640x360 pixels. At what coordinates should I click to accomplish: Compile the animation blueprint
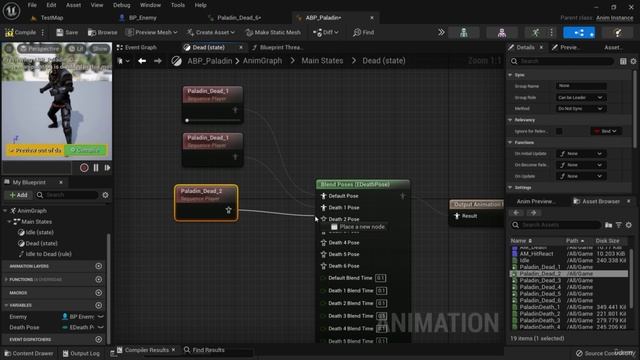click(21, 32)
